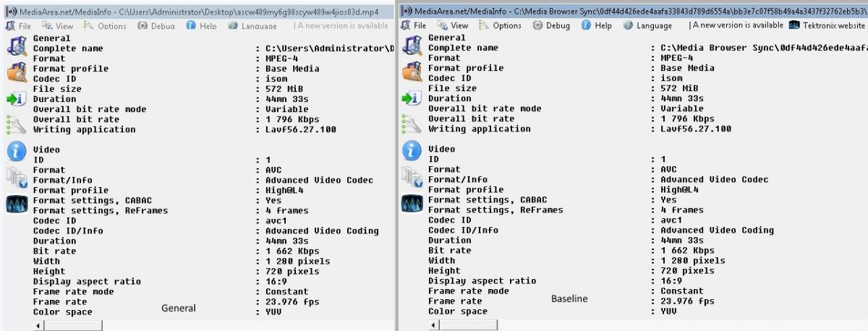
Task: Click Open File sidebar icon in right window
Action: coord(412,46)
